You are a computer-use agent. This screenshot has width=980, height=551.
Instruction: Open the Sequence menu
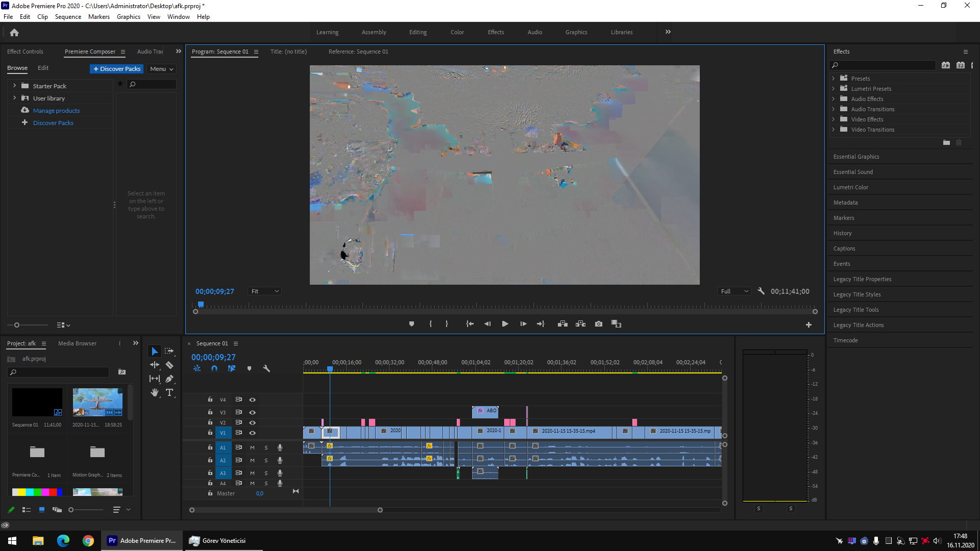point(68,17)
